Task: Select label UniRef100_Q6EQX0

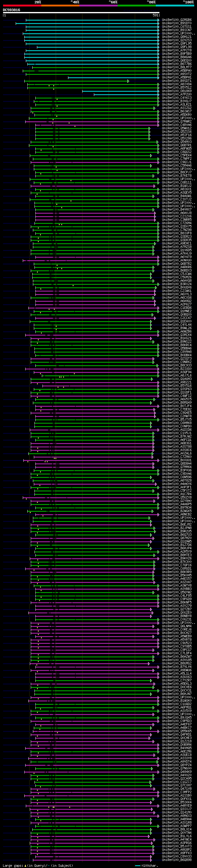Action: pos(177,61)
